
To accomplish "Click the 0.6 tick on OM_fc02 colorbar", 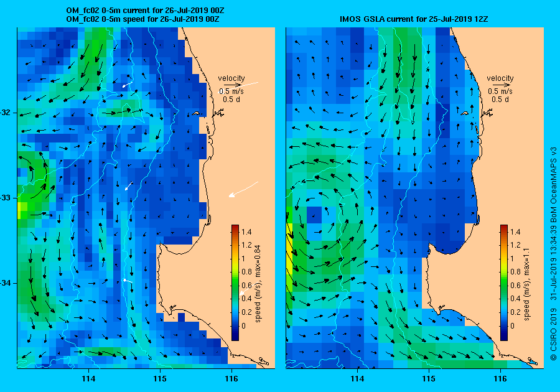I will [x=246, y=285].
